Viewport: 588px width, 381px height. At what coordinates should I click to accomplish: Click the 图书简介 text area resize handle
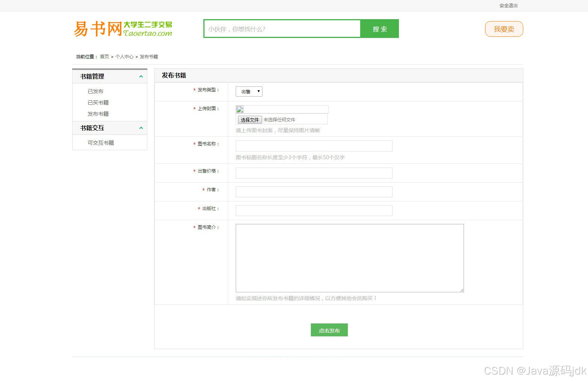click(x=462, y=290)
